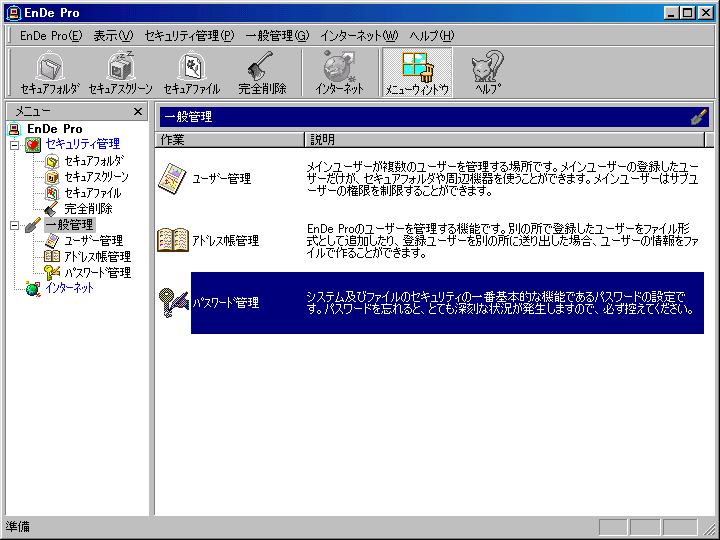Click the インターネット globe tree icon
The image size is (720, 540).
click(x=33, y=288)
